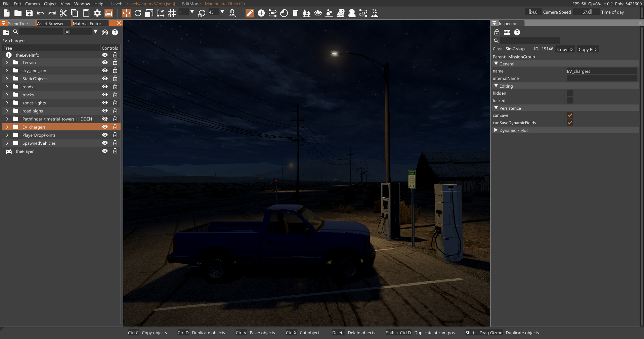Viewport: 644px width, 339px height.
Task: Toggle the drop-to-terrain snap icon
Action: coord(232,13)
